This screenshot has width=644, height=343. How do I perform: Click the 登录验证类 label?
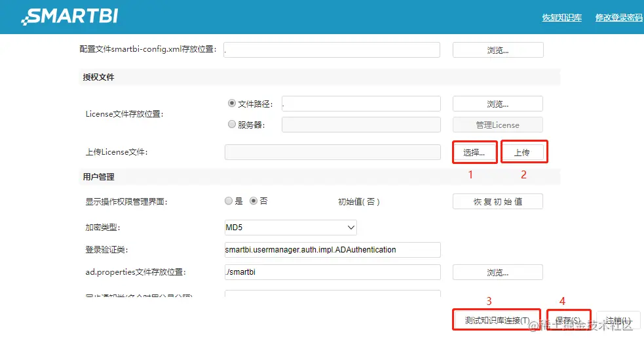pyautogui.click(x=107, y=250)
